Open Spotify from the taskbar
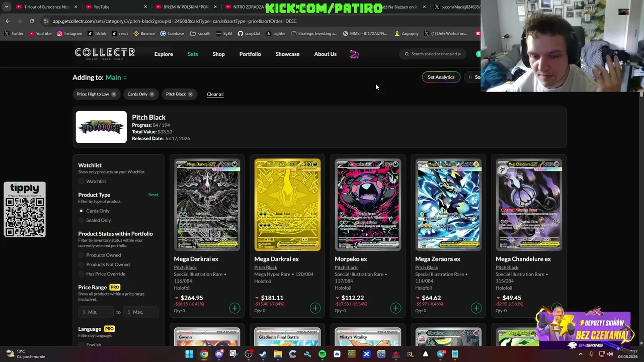Image resolution: width=644 pixels, height=362 pixels. point(322,354)
